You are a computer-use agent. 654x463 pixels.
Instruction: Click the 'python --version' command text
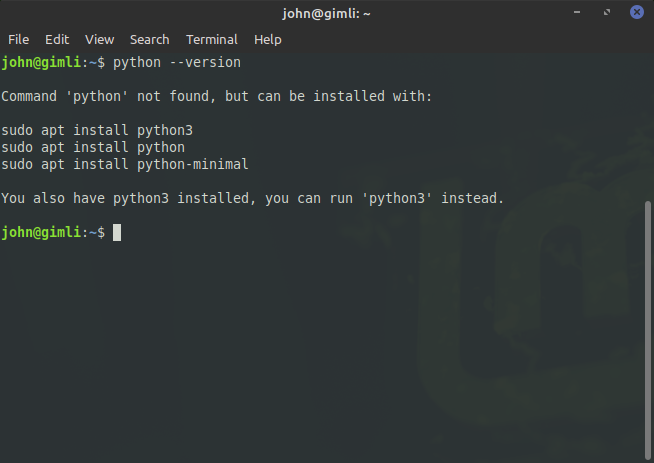(x=177, y=63)
